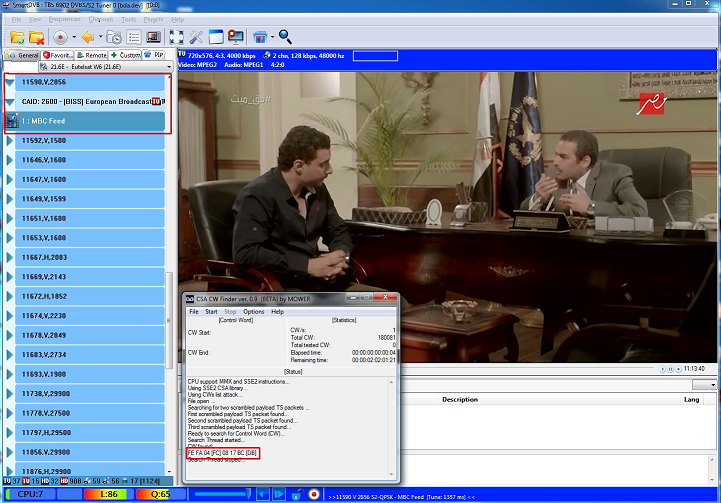The height and width of the screenshot is (503, 721).
Task: Open the File menu in SmartDVB
Action: (17, 19)
